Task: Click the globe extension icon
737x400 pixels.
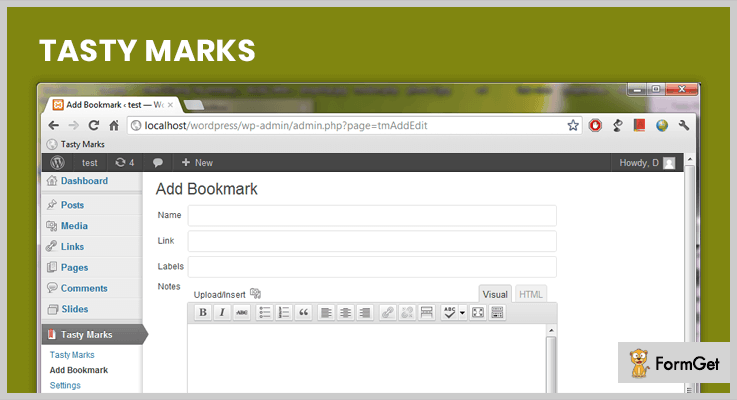Action: pos(662,125)
